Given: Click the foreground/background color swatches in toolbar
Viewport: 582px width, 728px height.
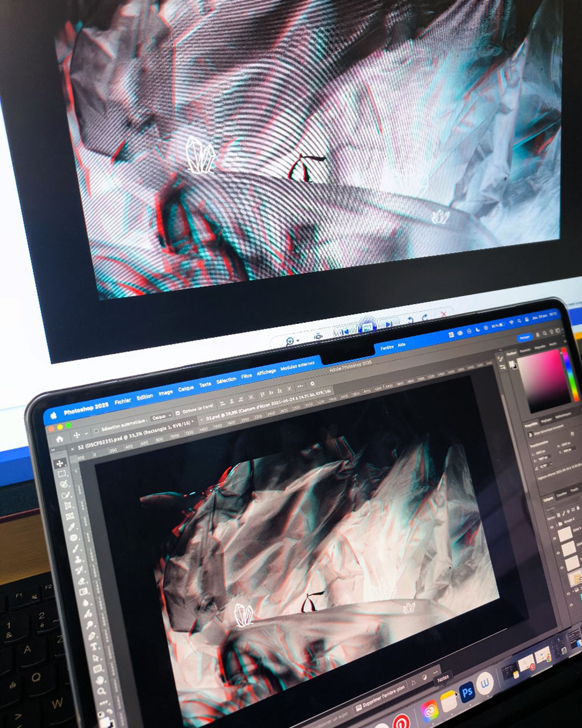Looking at the screenshot, I should 106,722.
